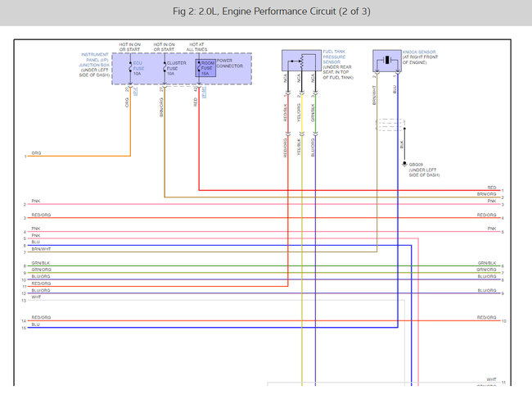
Task: Click the dashed shield box on knock sensor wires
Action: (391, 125)
